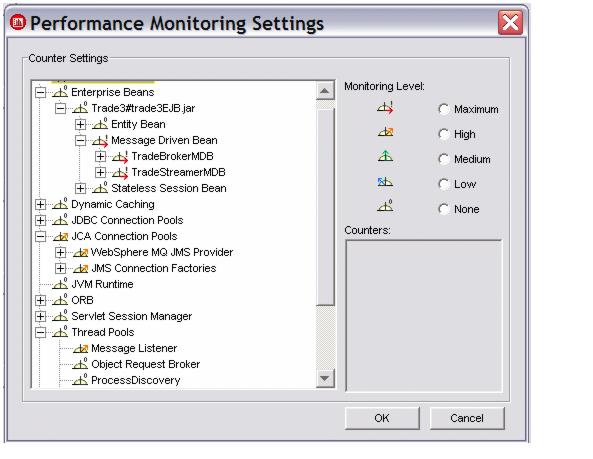Click the Enterprise Beans monitoring icon
The height and width of the screenshot is (459, 593).
60,92
